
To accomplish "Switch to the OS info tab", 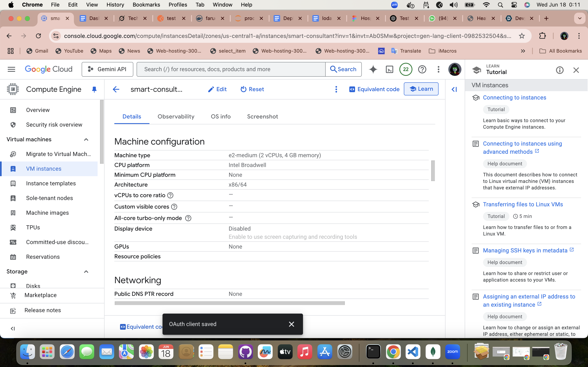I will [221, 116].
